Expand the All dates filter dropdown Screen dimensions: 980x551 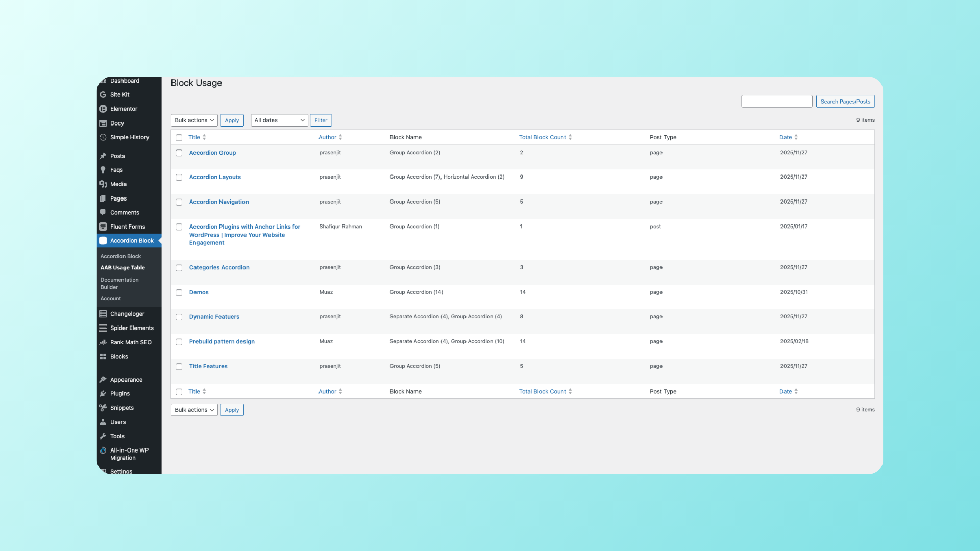coord(279,120)
